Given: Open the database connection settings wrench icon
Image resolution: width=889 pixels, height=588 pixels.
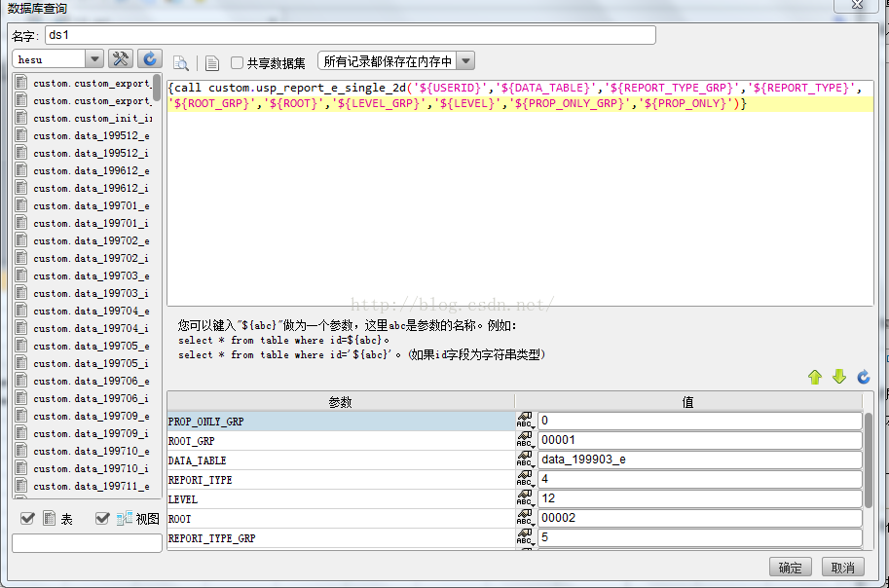Looking at the screenshot, I should [x=120, y=59].
